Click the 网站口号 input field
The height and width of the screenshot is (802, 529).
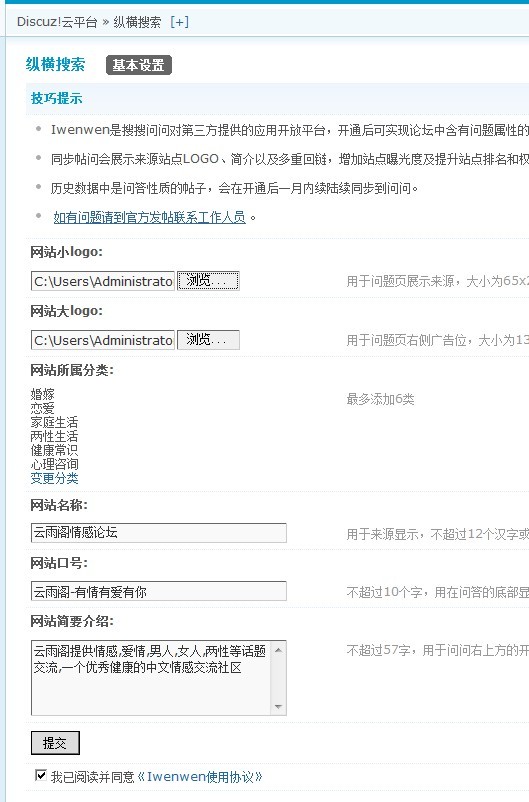click(159, 591)
